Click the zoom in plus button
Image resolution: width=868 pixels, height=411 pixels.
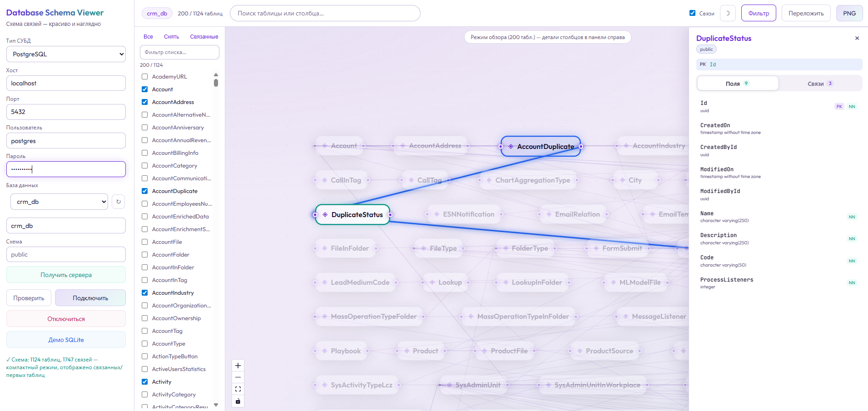tap(238, 366)
